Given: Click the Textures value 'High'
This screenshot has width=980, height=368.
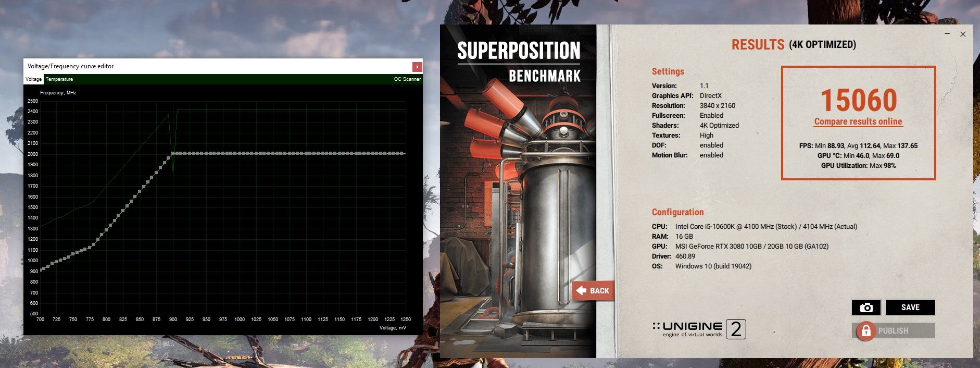Looking at the screenshot, I should coord(707,136).
